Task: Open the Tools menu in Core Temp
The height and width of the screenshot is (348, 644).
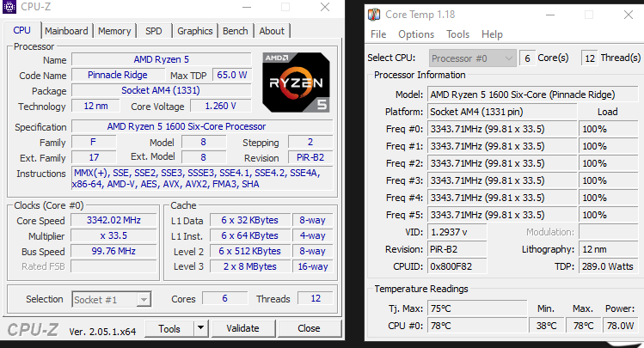Action: 458,34
